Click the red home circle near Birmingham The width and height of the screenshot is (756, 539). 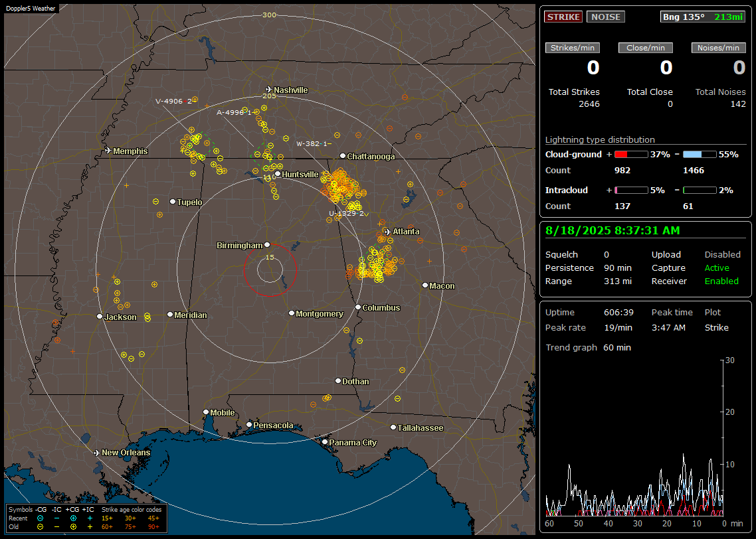pyautogui.click(x=270, y=269)
